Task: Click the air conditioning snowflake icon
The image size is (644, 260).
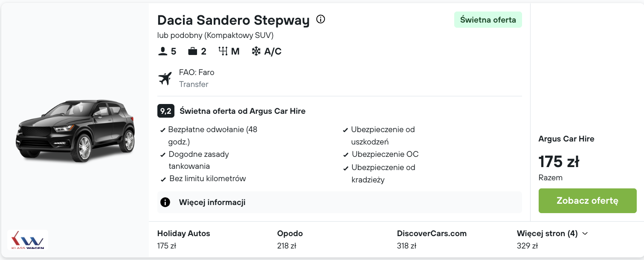Action: click(x=256, y=52)
